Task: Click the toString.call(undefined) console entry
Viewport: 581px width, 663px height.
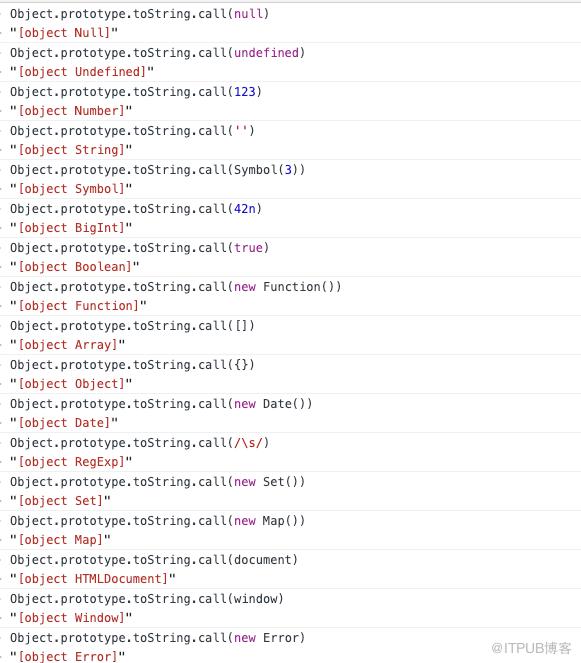Action: [157, 53]
